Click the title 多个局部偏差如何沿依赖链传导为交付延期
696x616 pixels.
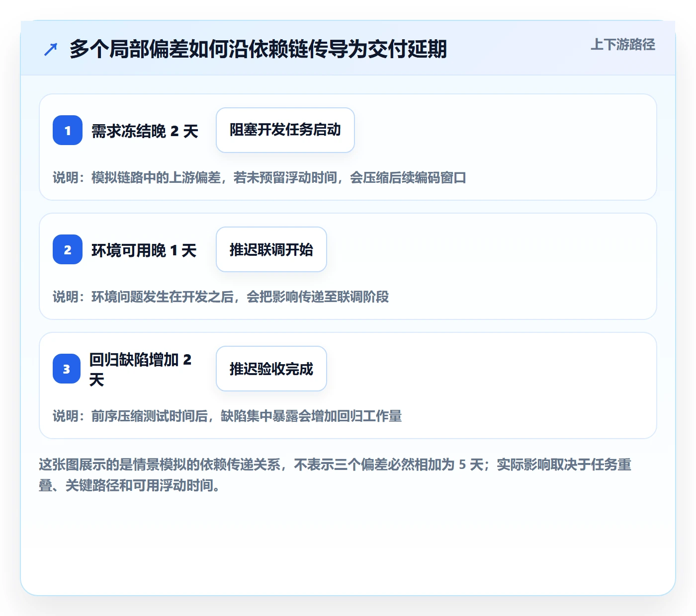tap(258, 49)
